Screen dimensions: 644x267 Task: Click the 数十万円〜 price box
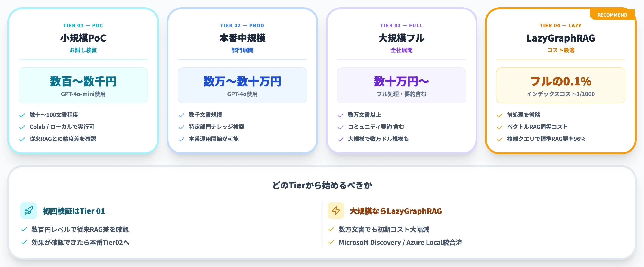pyautogui.click(x=402, y=85)
